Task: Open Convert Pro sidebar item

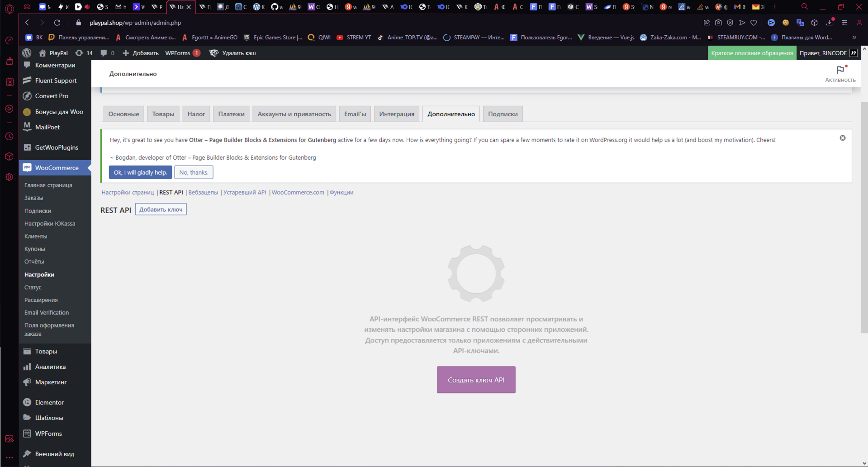Action: click(55, 96)
